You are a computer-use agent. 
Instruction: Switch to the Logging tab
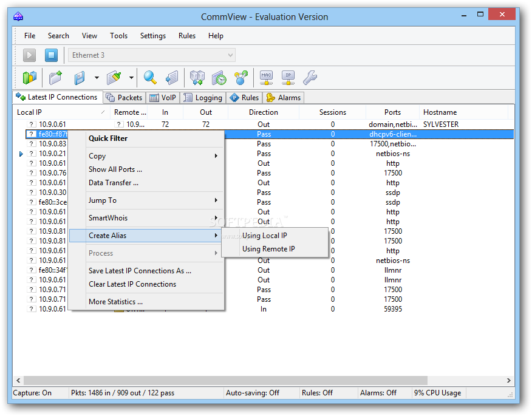[x=203, y=98]
